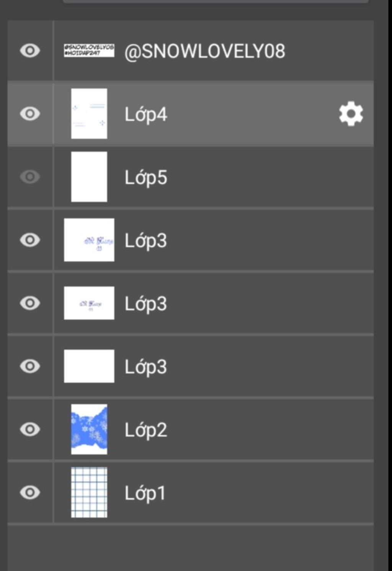Screen dimensions: 392x571
Task: Hide the @SNOWLOVELY08 text layer
Action: (30, 51)
